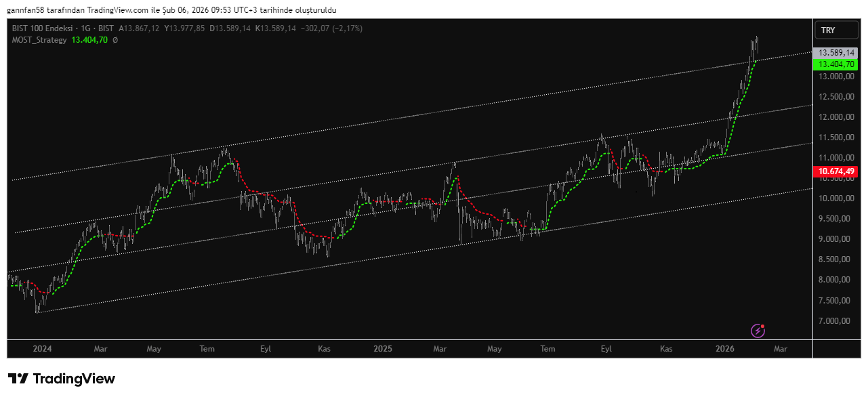Click the 12.000,00 price scale level
The image size is (868, 399).
coord(835,117)
